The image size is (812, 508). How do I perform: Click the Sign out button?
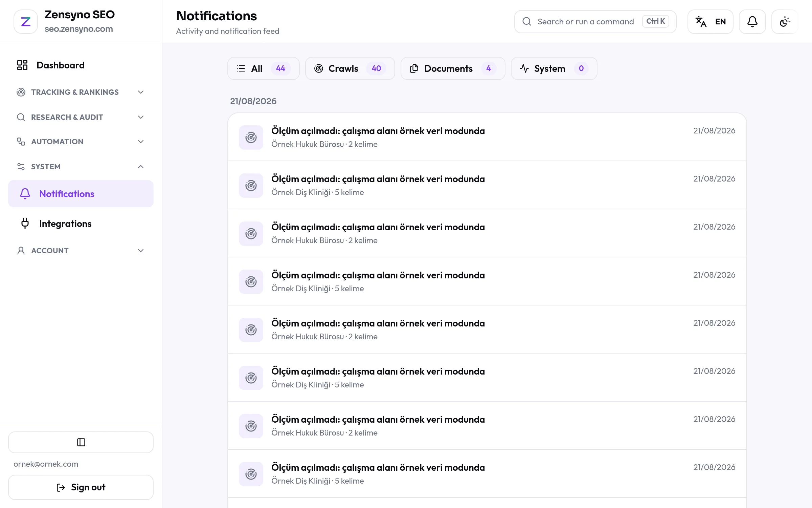(81, 487)
